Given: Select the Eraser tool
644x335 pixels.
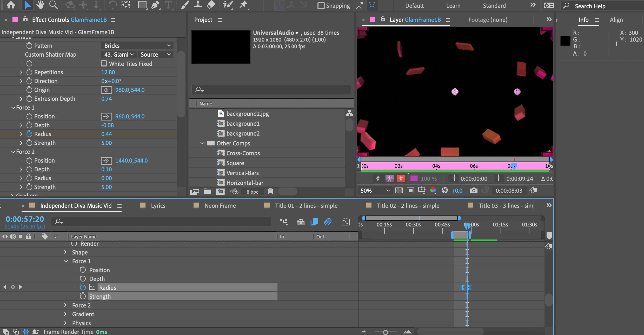Looking at the screenshot, I should pos(211,5).
